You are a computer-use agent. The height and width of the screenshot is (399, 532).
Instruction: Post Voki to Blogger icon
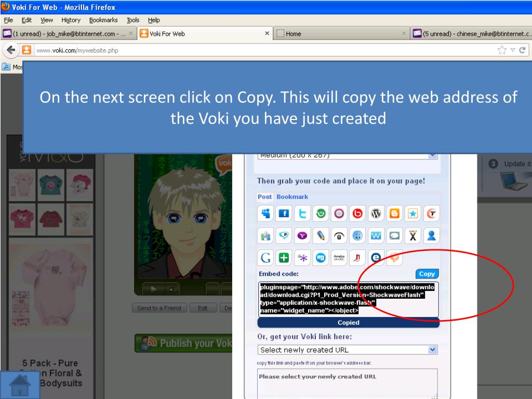tap(394, 214)
